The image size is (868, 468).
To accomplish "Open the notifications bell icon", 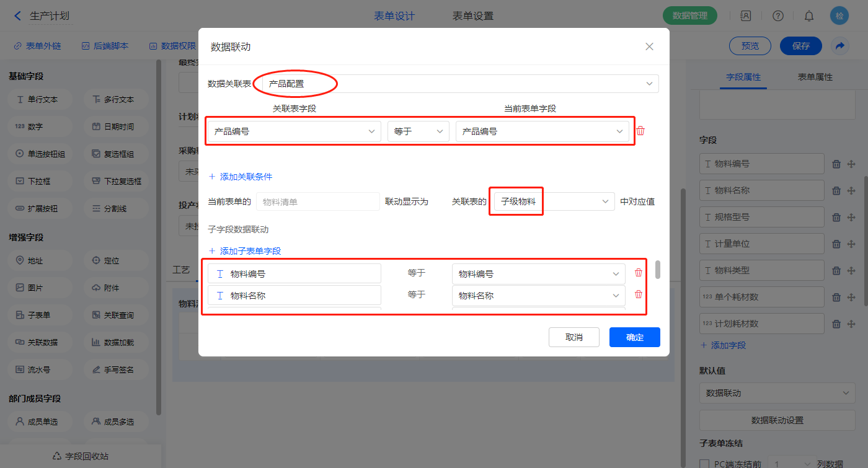I will pos(809,16).
